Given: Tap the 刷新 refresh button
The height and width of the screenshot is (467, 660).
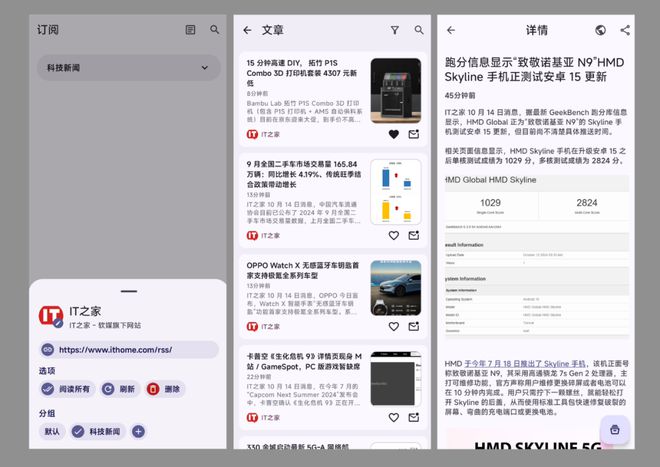Looking at the screenshot, I should [x=120, y=389].
